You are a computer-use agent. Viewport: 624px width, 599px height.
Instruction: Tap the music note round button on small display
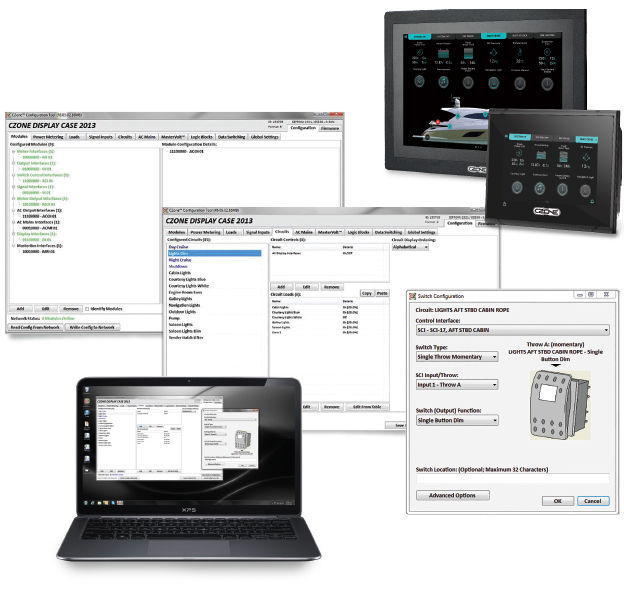click(539, 188)
